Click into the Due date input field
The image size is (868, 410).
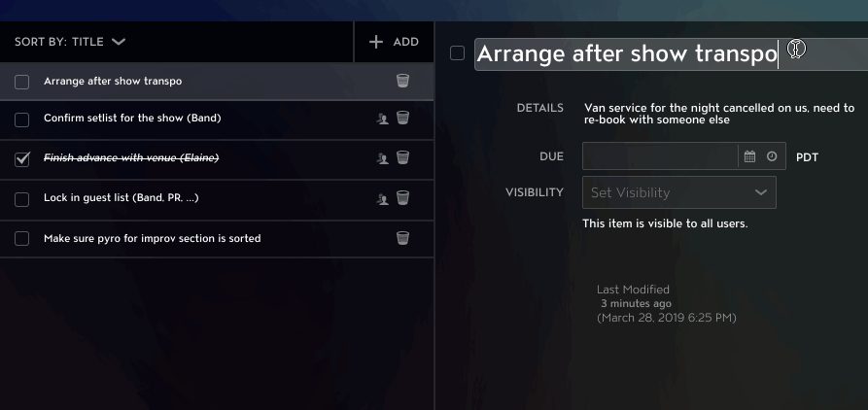(660, 156)
